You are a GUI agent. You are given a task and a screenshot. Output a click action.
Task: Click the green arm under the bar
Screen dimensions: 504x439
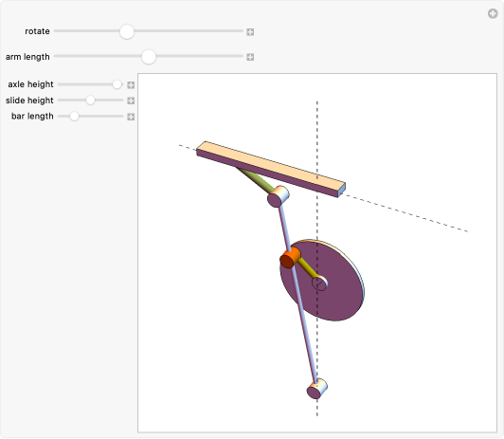click(x=256, y=179)
